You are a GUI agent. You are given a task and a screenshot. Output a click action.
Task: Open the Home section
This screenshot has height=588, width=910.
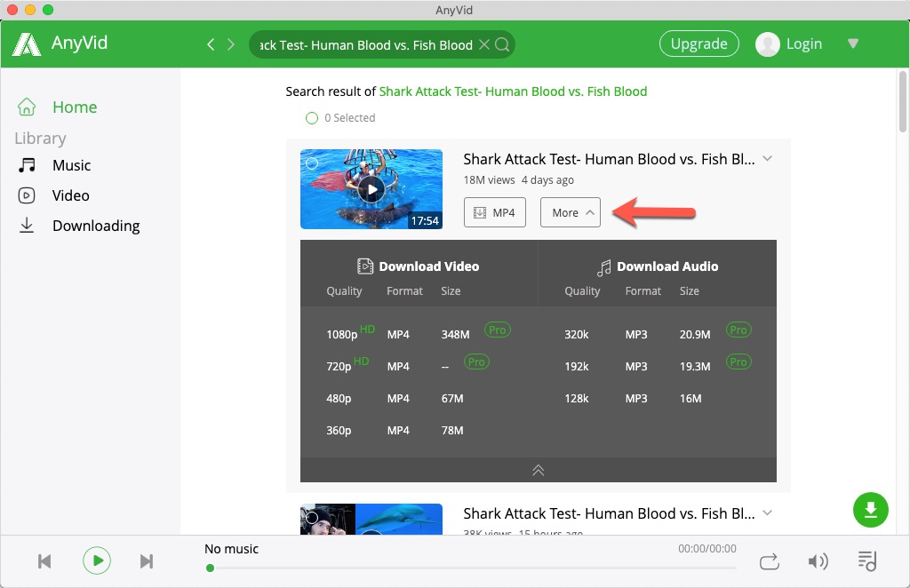58,107
